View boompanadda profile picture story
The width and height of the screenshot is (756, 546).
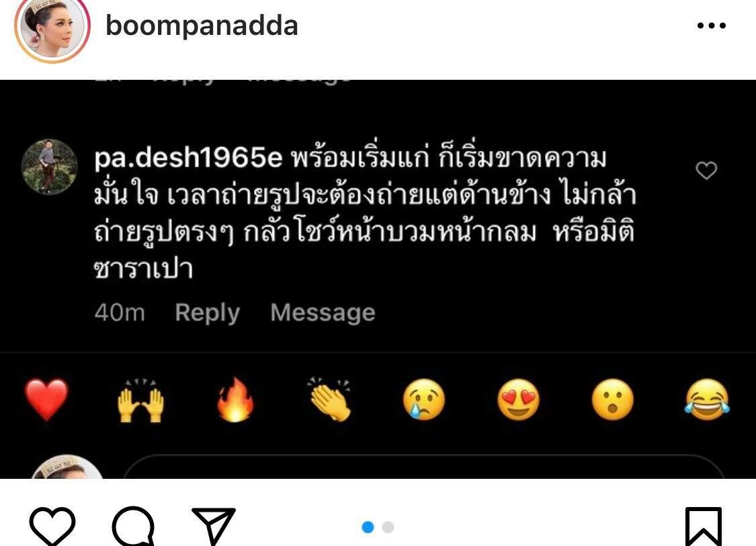tap(52, 28)
